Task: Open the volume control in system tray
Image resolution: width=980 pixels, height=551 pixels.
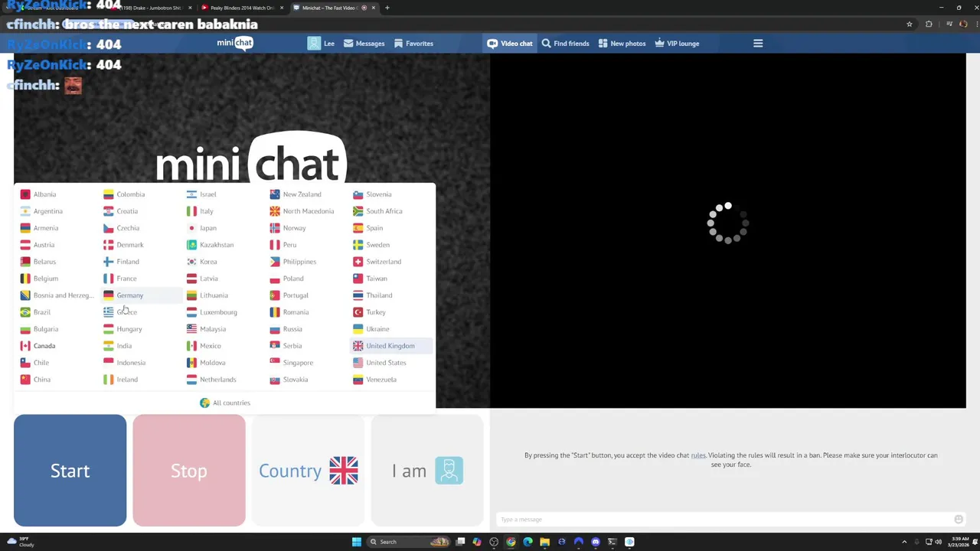Action: [938, 542]
